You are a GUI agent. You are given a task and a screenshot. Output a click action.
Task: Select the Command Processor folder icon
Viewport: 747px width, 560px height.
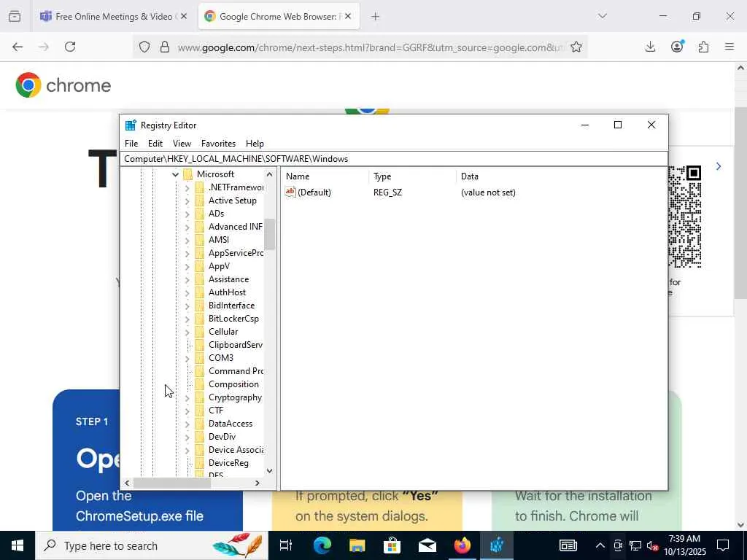tap(200, 371)
